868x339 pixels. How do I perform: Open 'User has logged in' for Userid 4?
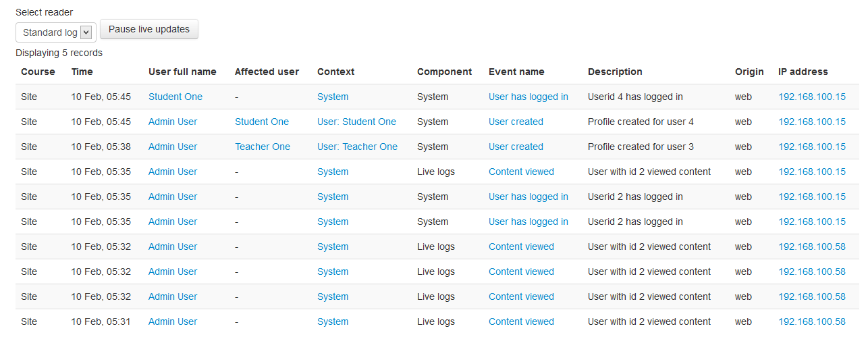(x=528, y=97)
